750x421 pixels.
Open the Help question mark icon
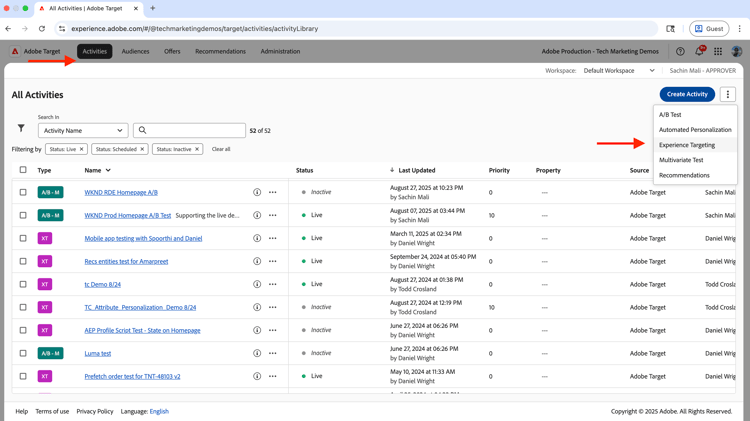(680, 51)
